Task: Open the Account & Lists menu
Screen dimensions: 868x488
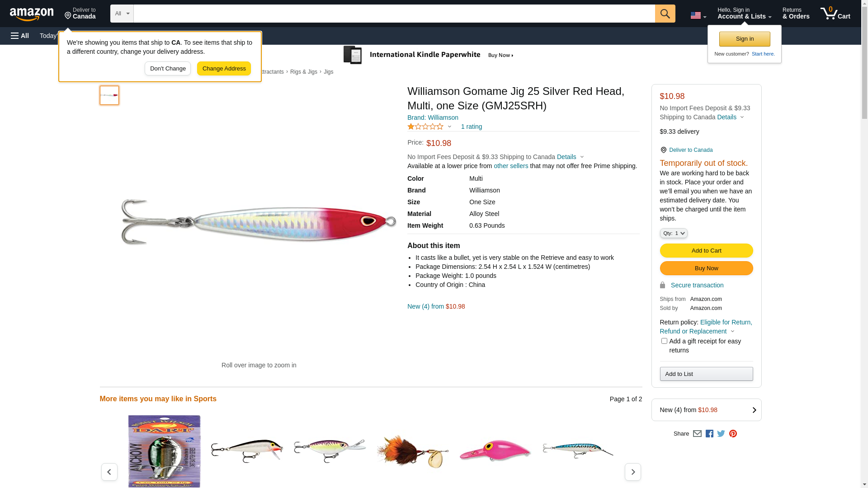Action: pyautogui.click(x=744, y=14)
